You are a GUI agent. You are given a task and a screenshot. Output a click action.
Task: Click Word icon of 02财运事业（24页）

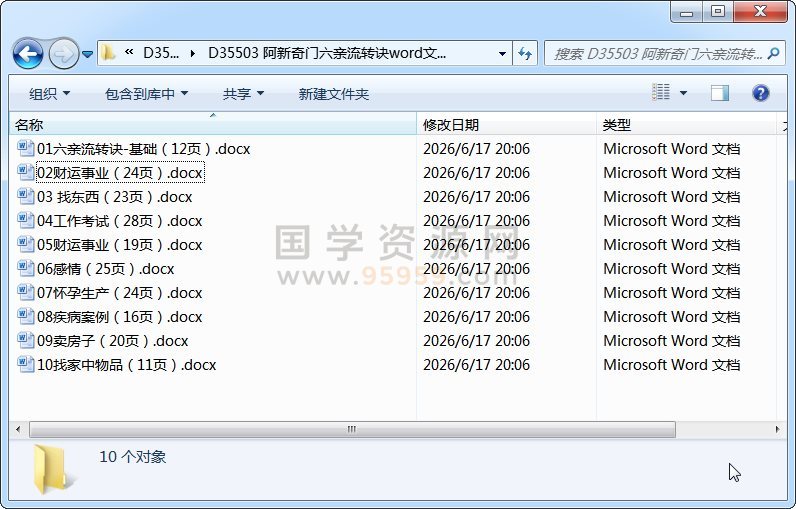tap(25, 172)
